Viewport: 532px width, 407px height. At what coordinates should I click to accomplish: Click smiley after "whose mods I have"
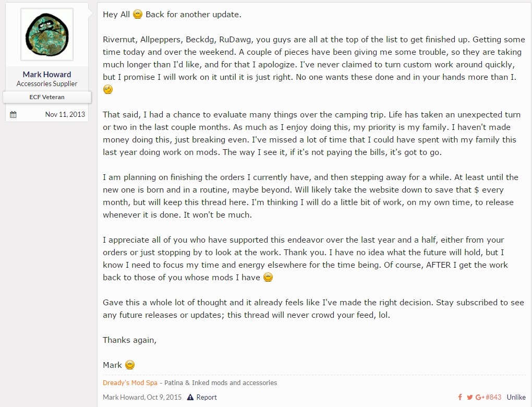coord(268,277)
